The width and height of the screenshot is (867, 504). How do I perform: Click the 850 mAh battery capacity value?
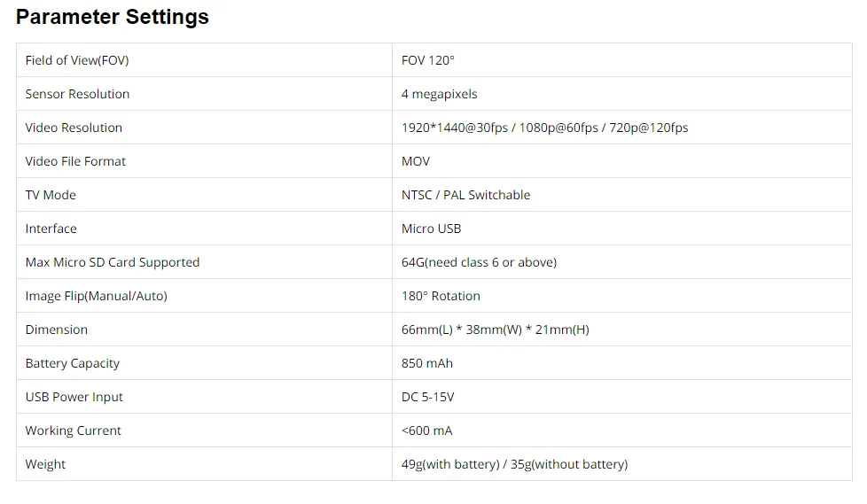(426, 363)
